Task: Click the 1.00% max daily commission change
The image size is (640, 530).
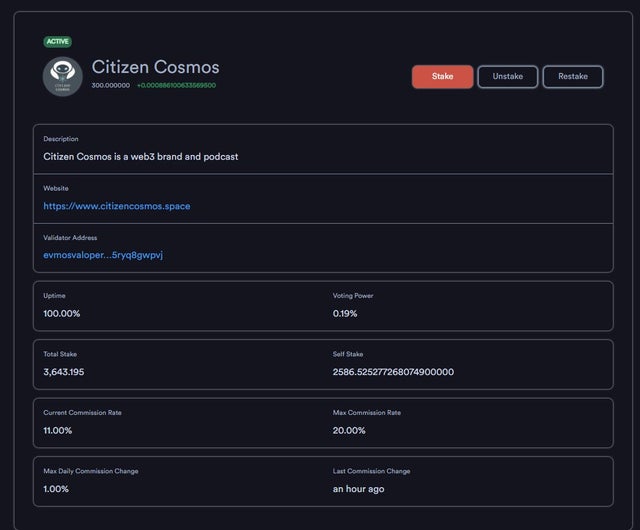Action: (56, 489)
